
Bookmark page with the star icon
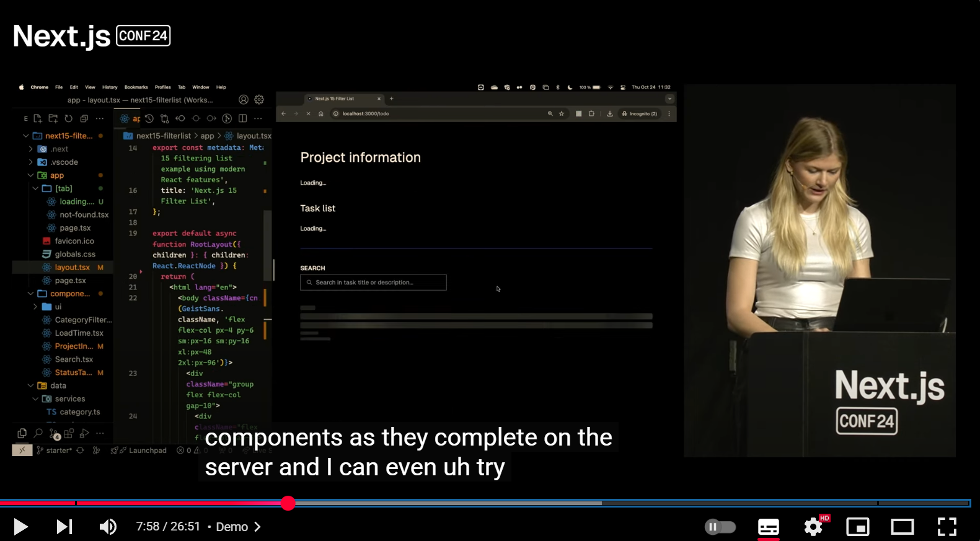point(562,114)
